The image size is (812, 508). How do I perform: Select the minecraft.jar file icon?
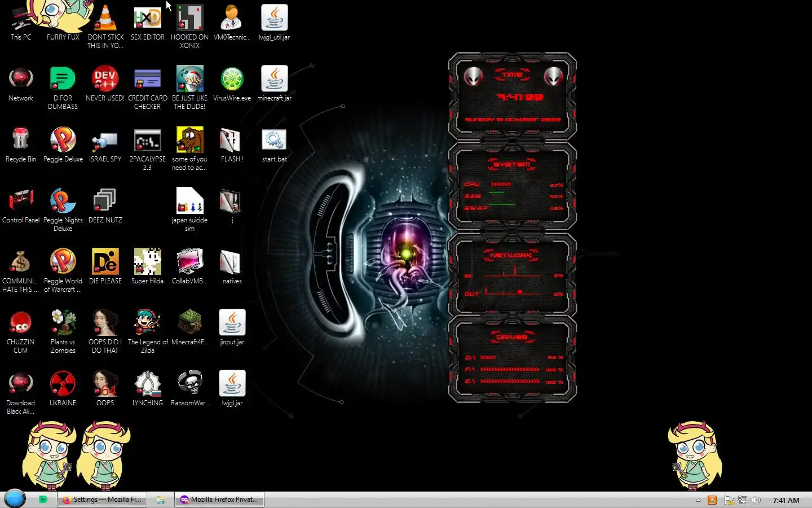[x=274, y=84]
